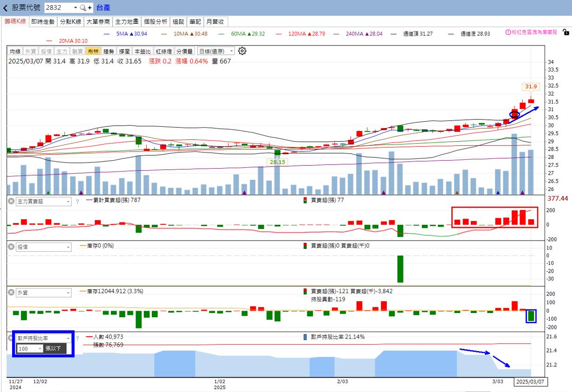The image size is (572, 392).
Task: Remove the 外資 indicator panel
Action: (11, 293)
